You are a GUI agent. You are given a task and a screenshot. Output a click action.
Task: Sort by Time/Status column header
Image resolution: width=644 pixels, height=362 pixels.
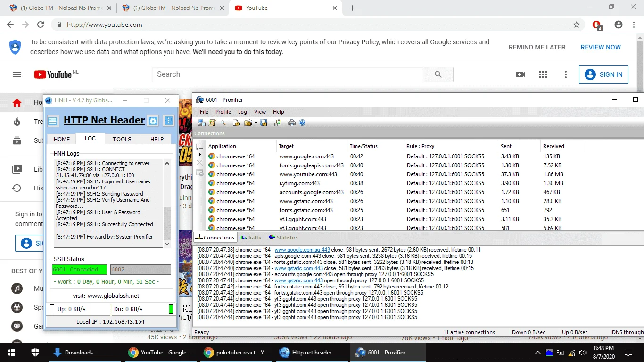[x=375, y=146]
